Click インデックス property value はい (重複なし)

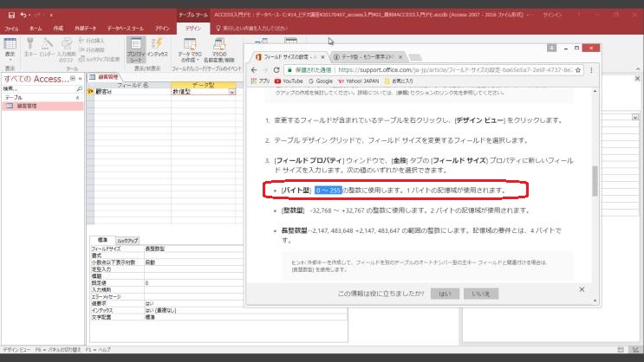[x=245, y=310]
